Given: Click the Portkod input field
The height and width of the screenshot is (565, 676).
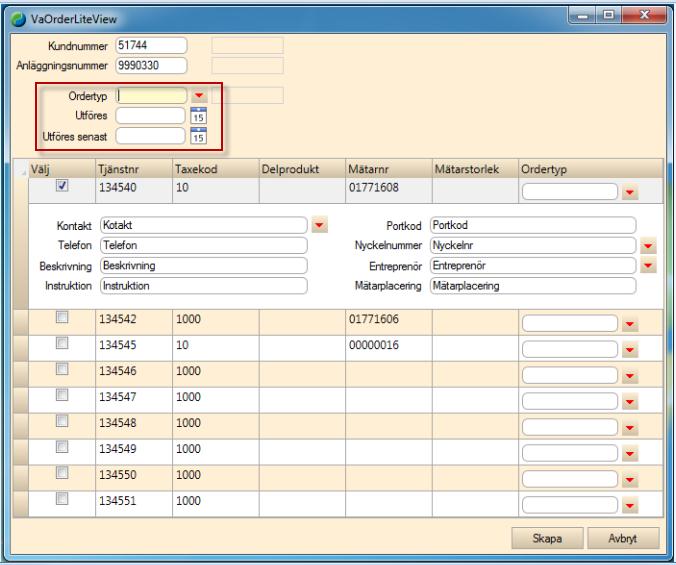Looking at the screenshot, I should [x=533, y=225].
